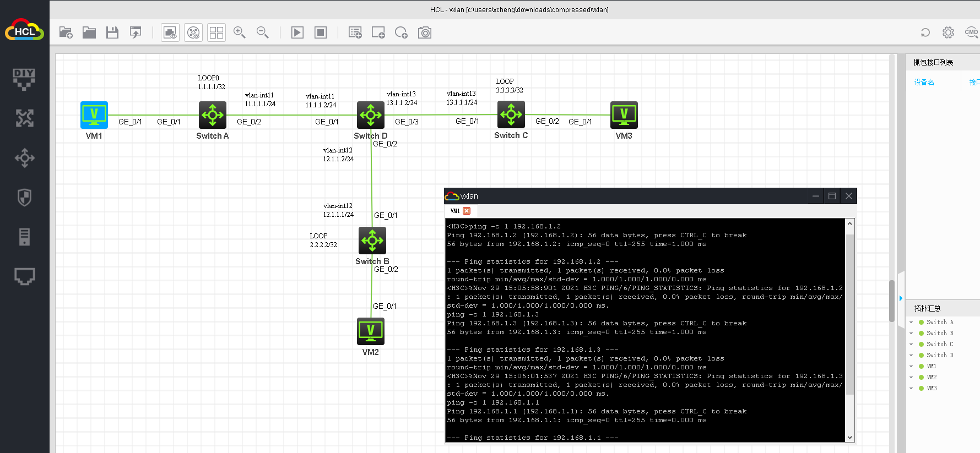Select the VM1 terminal tab
980x453 pixels.
455,211
